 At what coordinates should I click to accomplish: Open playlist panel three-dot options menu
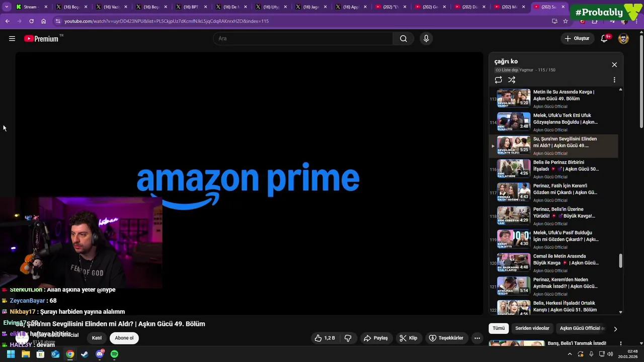point(614,80)
